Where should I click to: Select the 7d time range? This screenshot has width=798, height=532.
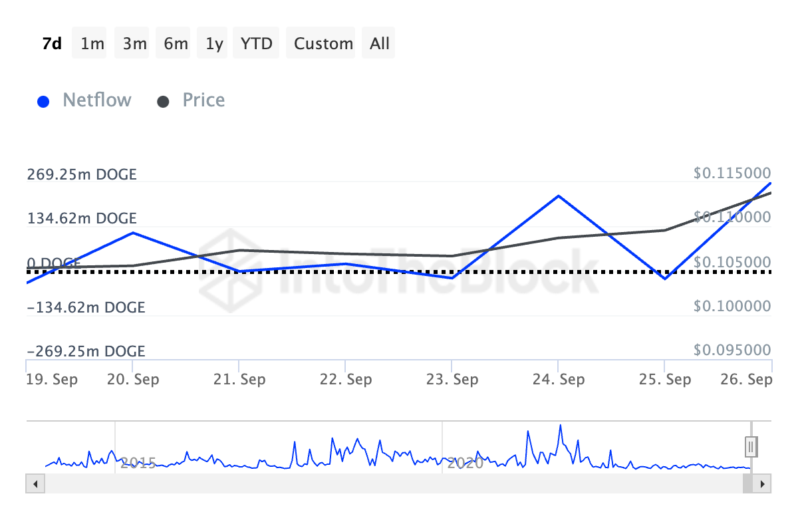52,44
